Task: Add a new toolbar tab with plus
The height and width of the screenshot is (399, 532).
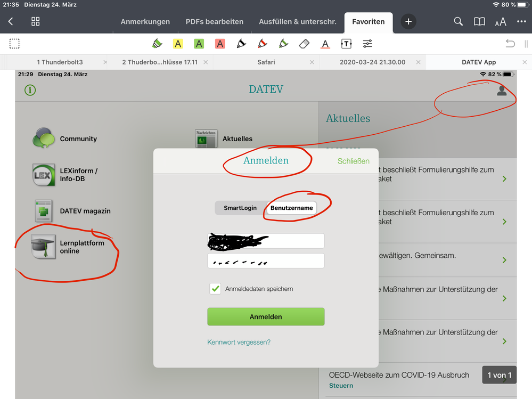Action: [408, 22]
